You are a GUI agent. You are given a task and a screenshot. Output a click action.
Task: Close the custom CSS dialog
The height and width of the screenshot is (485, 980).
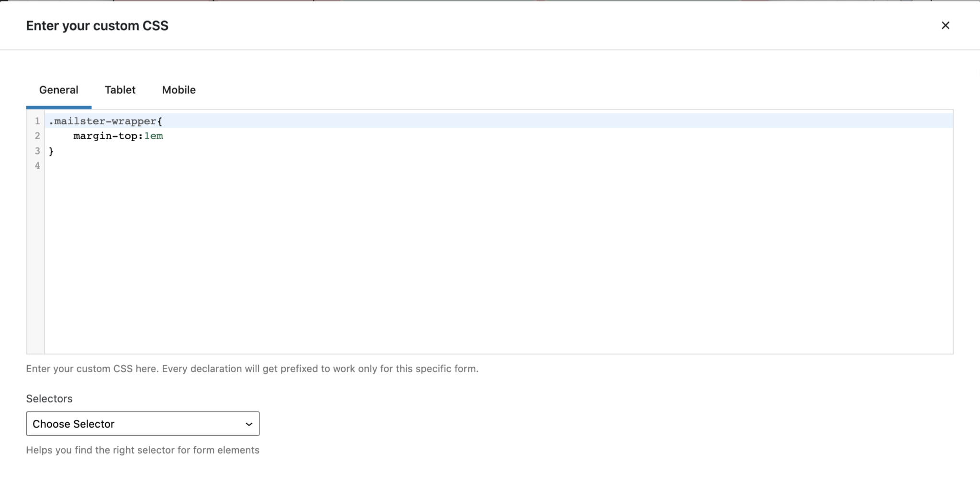click(x=946, y=25)
